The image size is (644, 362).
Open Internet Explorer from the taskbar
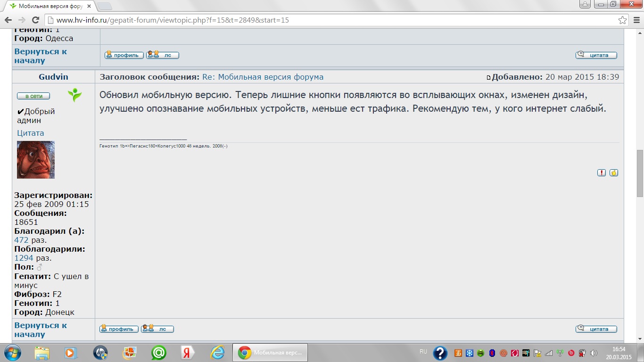click(217, 353)
